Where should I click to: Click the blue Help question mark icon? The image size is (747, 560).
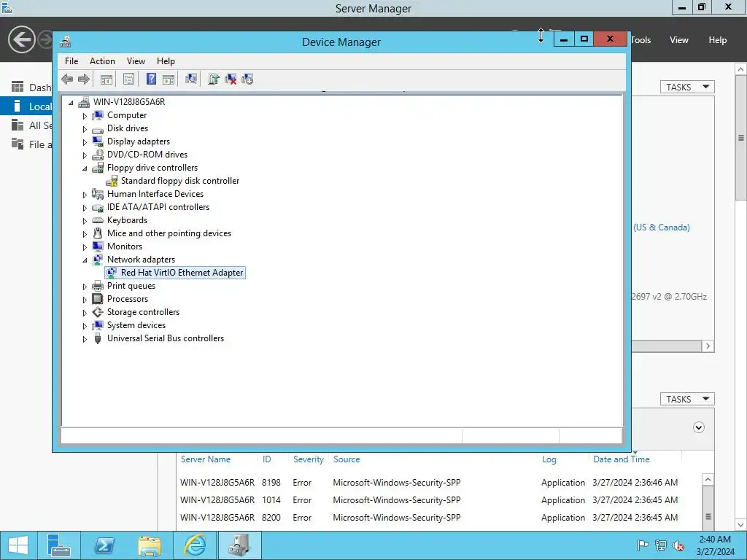pos(151,79)
